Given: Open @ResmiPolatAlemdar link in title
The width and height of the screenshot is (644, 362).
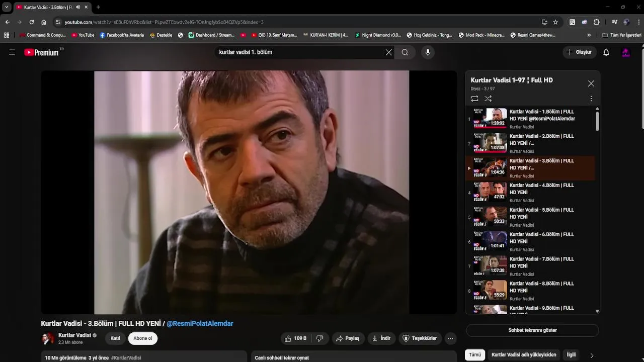Looking at the screenshot, I should (200, 324).
